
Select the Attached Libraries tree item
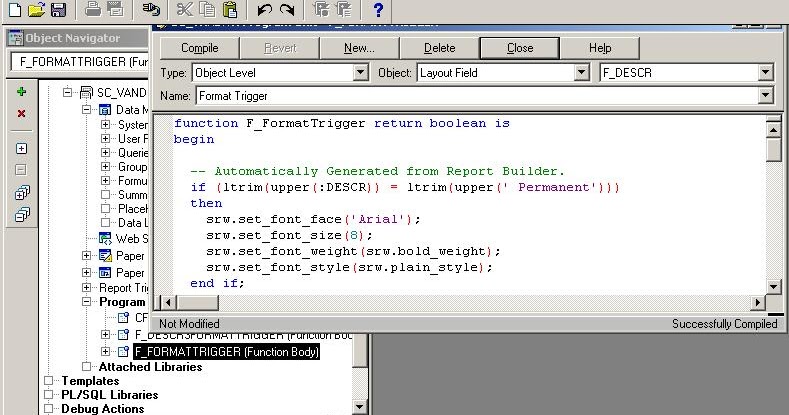tap(150, 367)
